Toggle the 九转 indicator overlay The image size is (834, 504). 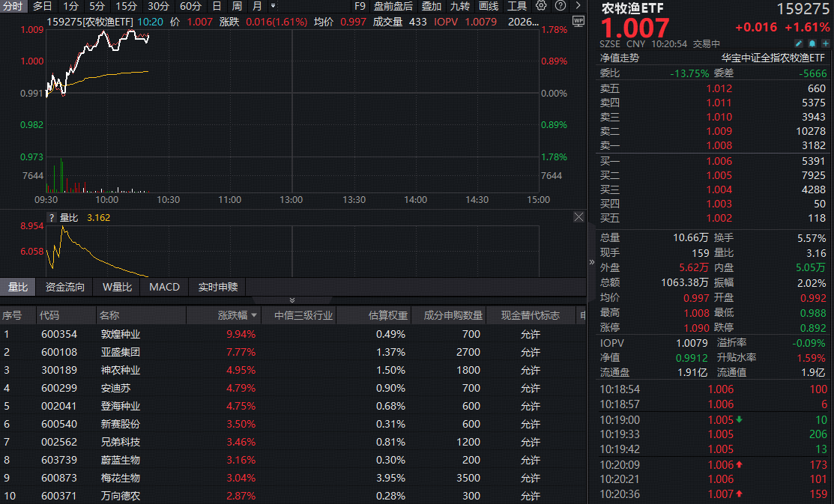pos(459,6)
